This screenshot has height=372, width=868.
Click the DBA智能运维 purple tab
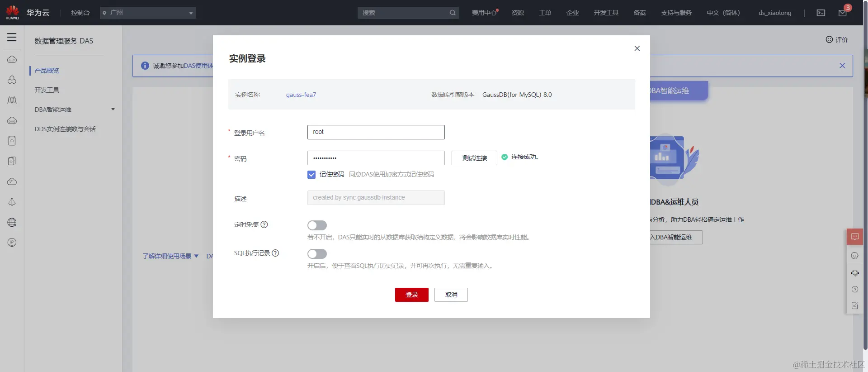coord(678,91)
